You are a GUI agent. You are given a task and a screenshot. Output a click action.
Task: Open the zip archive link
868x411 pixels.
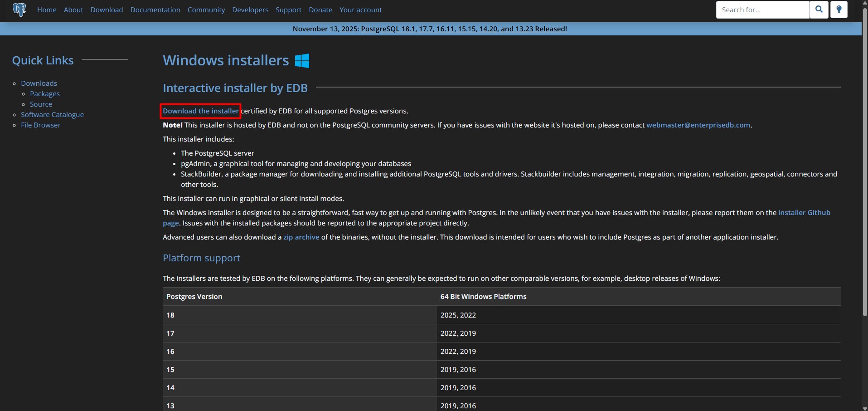pyautogui.click(x=301, y=237)
